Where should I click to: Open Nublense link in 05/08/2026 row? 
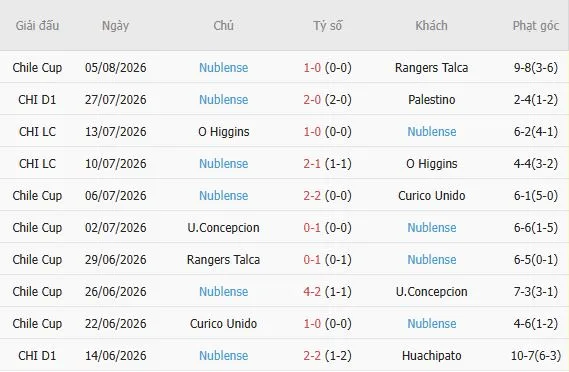coord(224,68)
